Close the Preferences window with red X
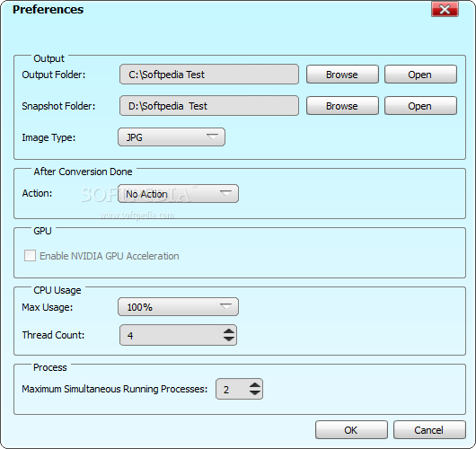 point(445,9)
